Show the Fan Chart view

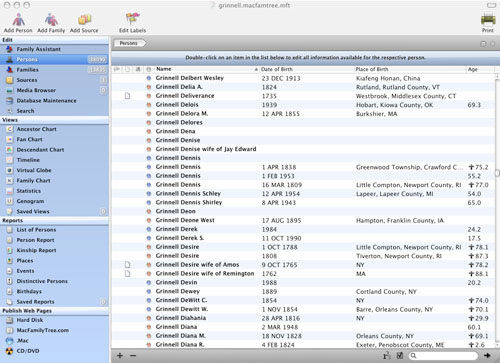tap(54, 139)
